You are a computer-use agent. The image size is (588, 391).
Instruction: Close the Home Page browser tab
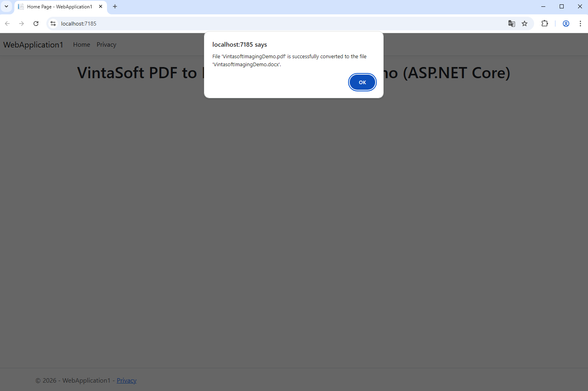(x=101, y=6)
